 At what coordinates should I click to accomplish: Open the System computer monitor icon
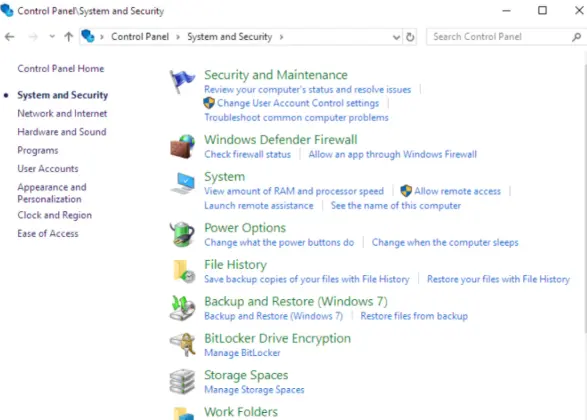coord(183,183)
